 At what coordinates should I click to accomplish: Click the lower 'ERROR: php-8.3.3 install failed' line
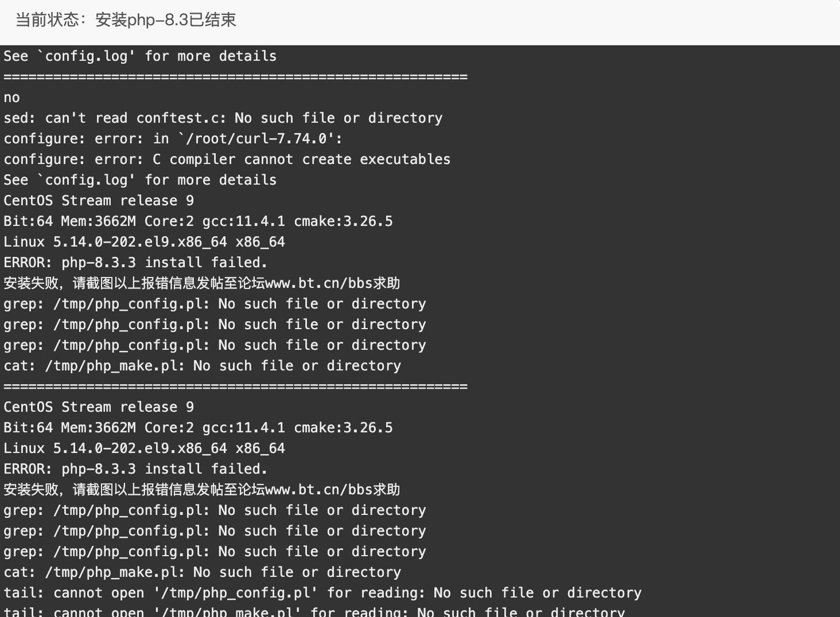[135, 469]
